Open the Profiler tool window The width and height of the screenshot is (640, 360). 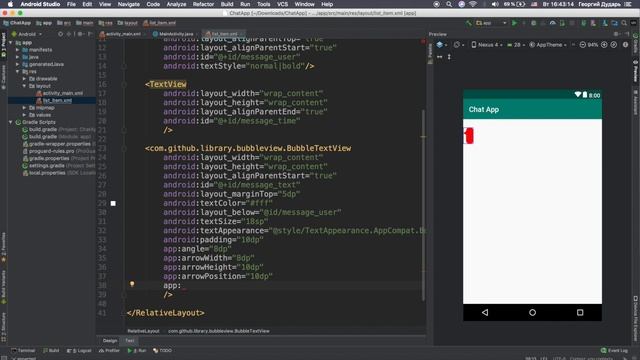tap(109, 351)
